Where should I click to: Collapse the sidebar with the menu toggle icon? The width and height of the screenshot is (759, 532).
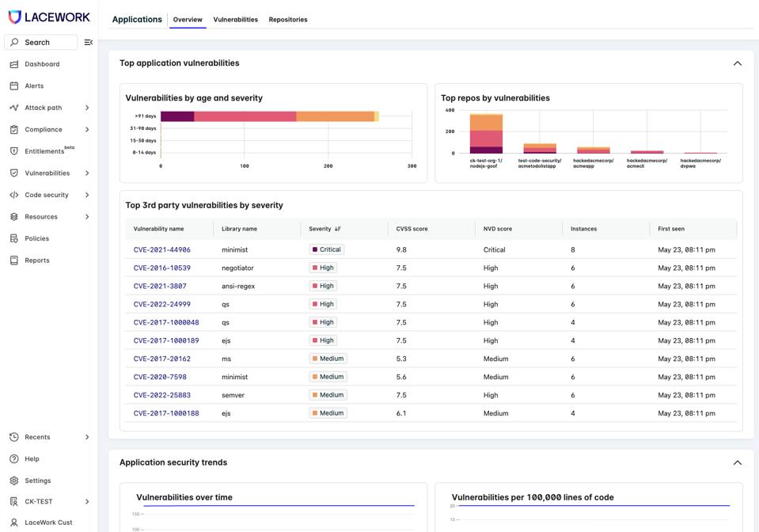pos(89,42)
